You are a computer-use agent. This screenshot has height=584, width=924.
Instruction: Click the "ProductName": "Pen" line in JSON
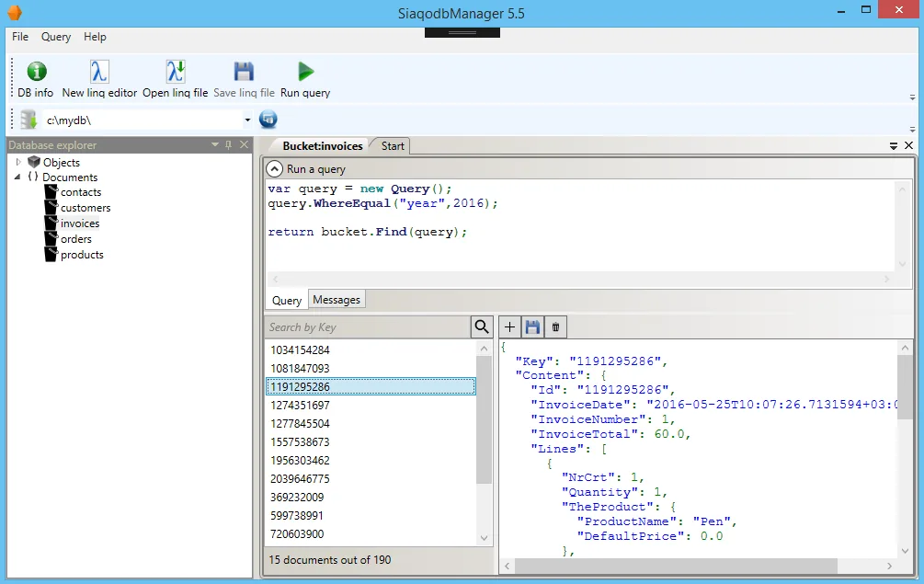point(657,521)
